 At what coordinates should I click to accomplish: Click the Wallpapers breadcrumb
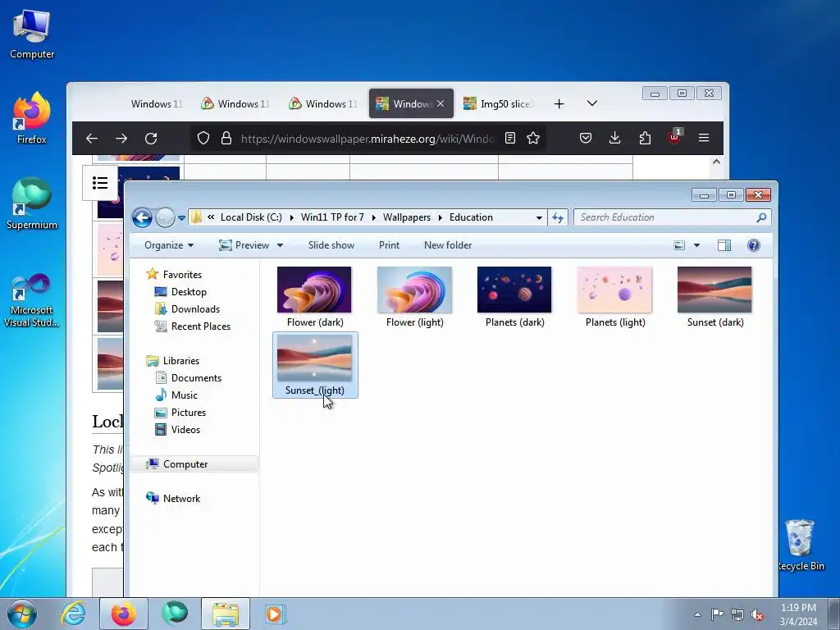point(407,217)
